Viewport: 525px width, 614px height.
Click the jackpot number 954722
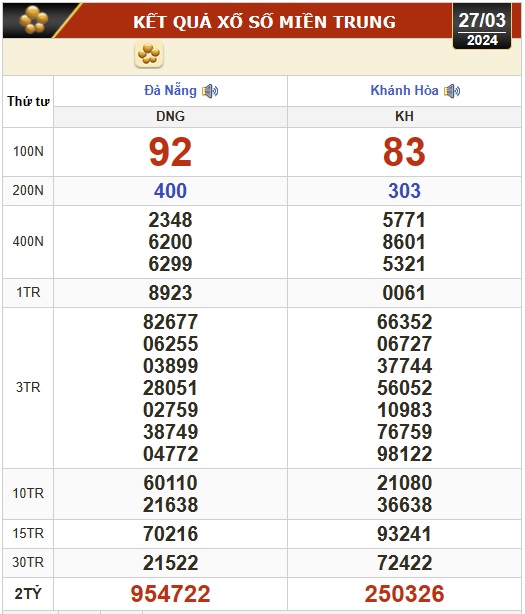point(170,594)
